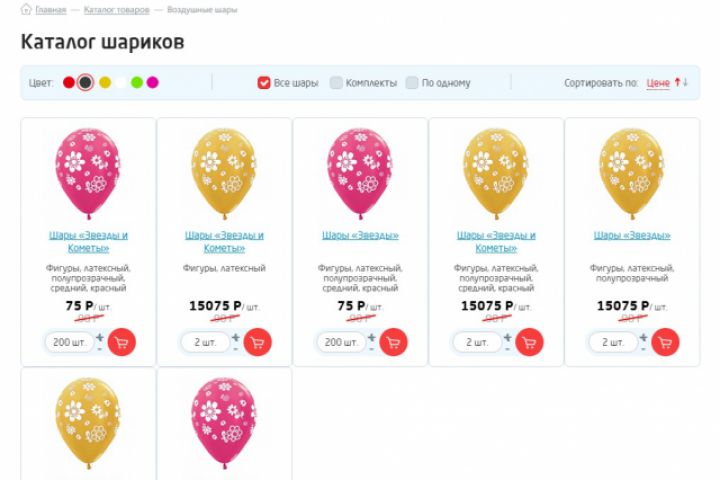Toggle the «Все шары» checkbox
The height and width of the screenshot is (480, 720).
[264, 83]
